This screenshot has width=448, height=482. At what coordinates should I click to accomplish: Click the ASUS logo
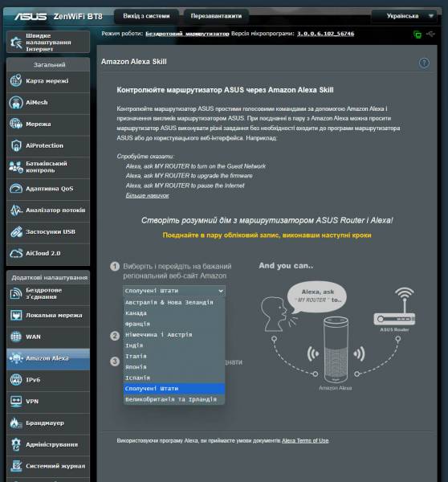point(31,16)
